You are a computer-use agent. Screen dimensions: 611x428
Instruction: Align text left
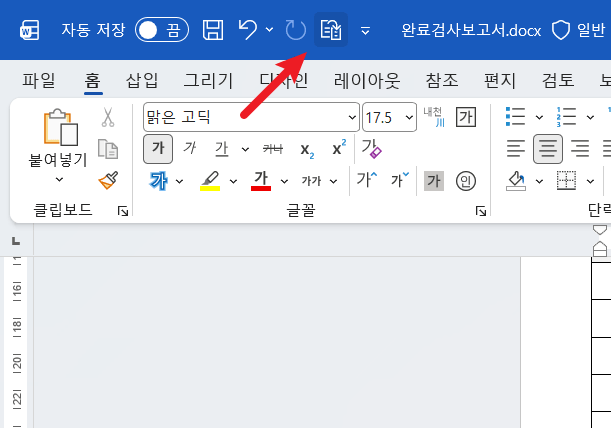[x=516, y=149]
